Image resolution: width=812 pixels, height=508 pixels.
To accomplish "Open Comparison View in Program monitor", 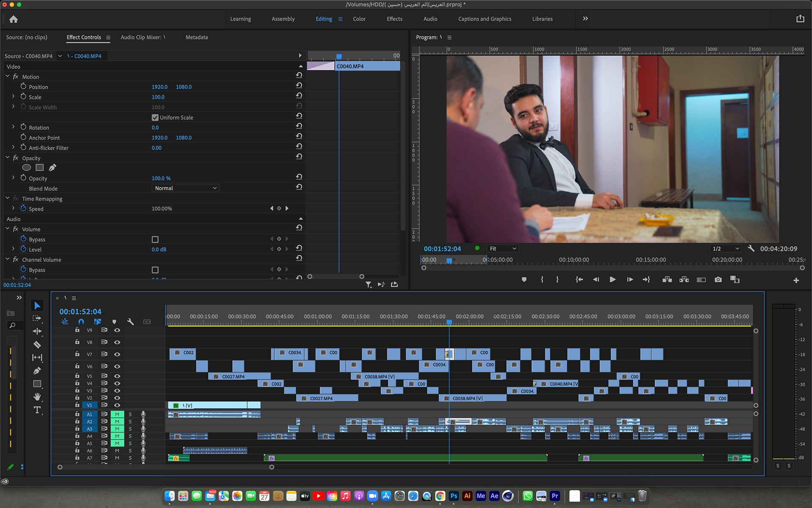I will [x=735, y=280].
